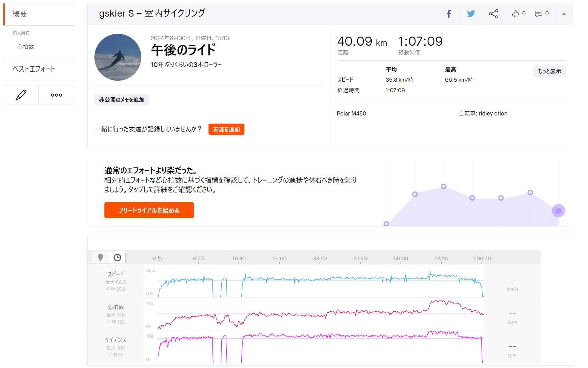Switch chart to distance axis pin icon
Screen dimensions: 588x368
[100, 258]
